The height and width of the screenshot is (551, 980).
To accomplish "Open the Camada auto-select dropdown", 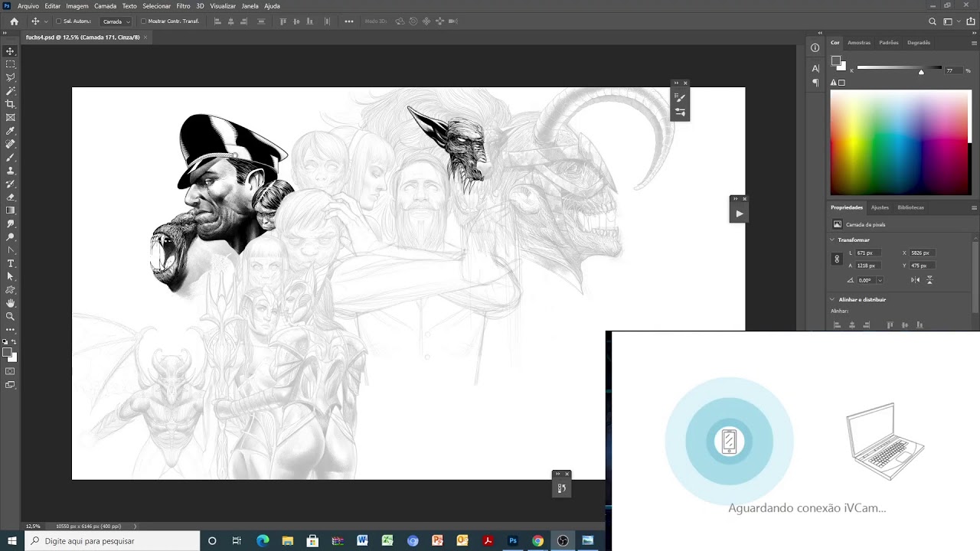I will point(116,21).
